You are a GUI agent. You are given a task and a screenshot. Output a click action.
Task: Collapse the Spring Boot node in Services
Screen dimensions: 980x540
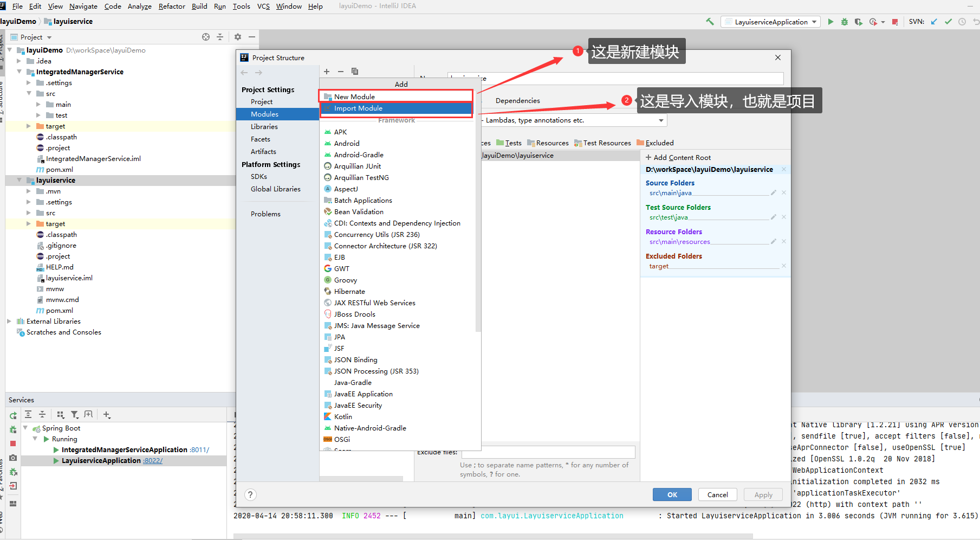click(25, 428)
